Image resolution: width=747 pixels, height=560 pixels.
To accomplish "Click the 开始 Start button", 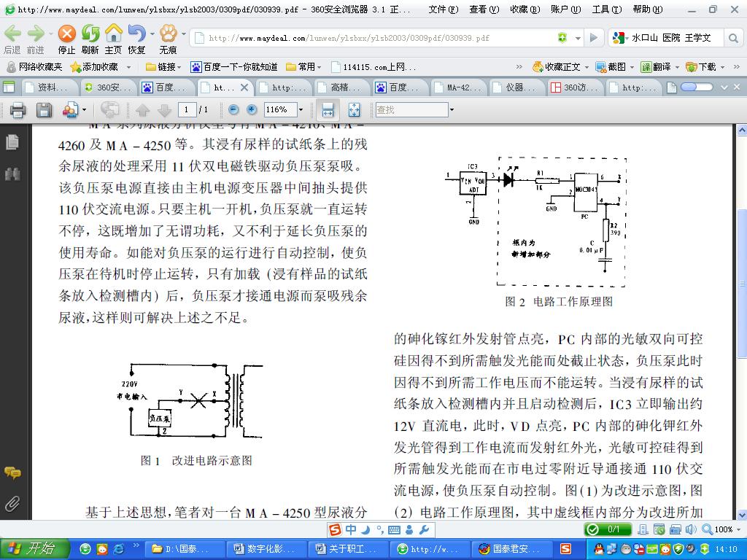I will coord(35,548).
